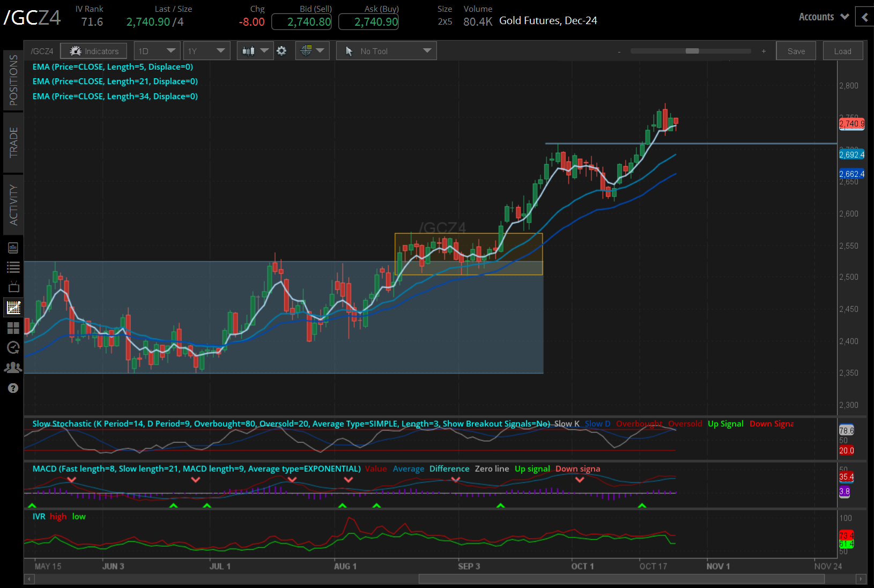Collapse the side panel with arrow
Image resolution: width=874 pixels, height=588 pixels.
click(864, 17)
